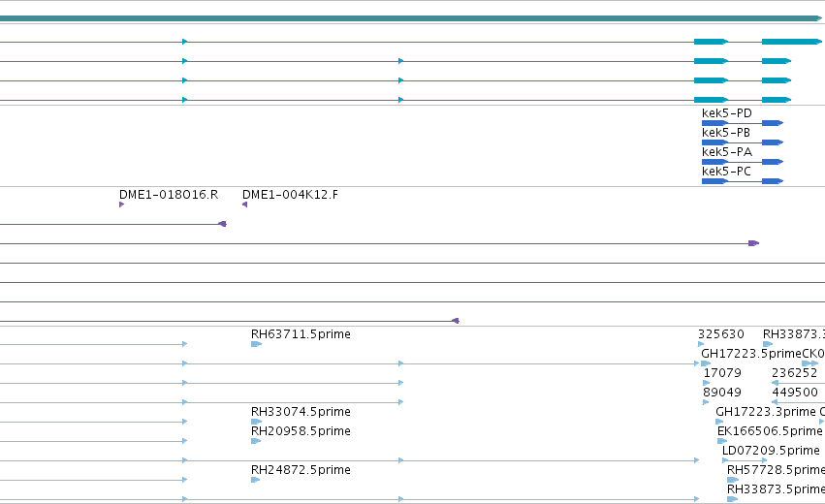Select the 449500 feature label
The width and height of the screenshot is (825, 504).
click(x=795, y=393)
